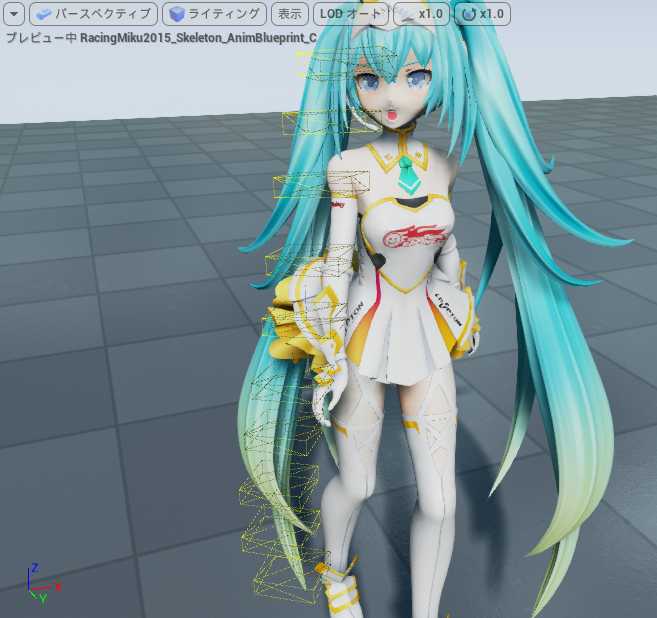
Task: Open the ライティング view mode menu
Action: point(214,14)
